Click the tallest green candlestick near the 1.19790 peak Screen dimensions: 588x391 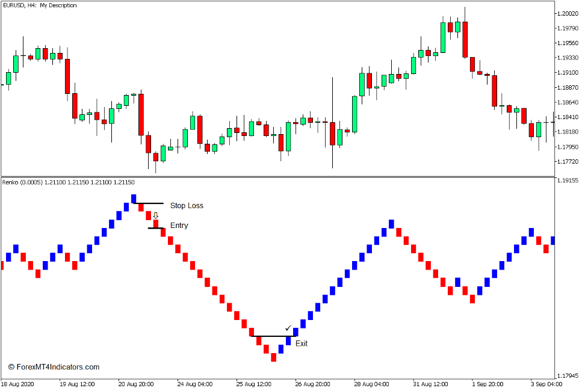pyautogui.click(x=442, y=36)
